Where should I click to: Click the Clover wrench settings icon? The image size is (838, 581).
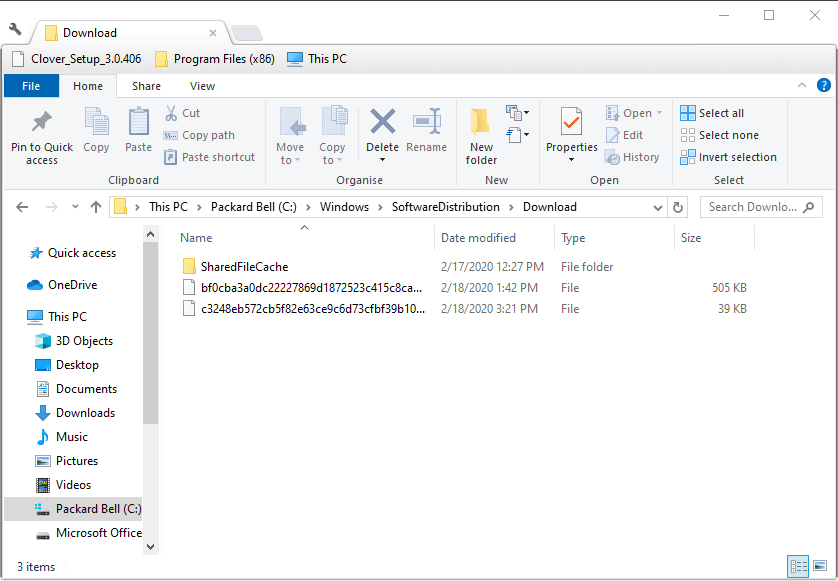pyautogui.click(x=15, y=29)
